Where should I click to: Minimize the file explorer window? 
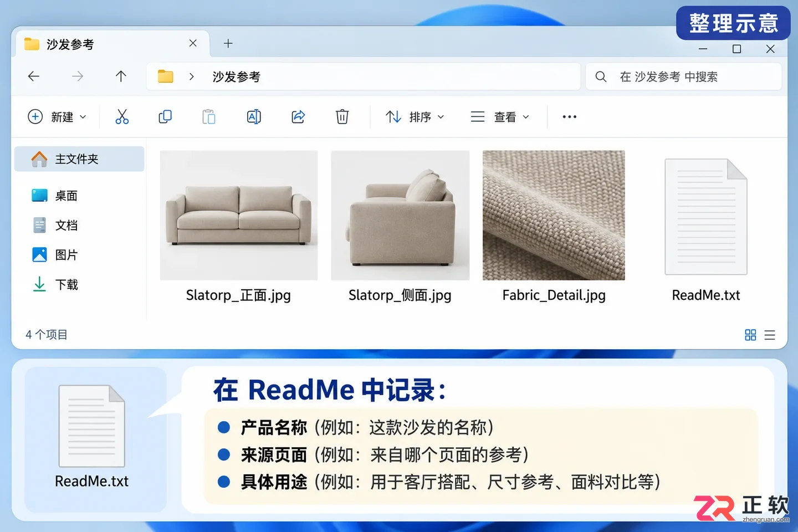(703, 49)
